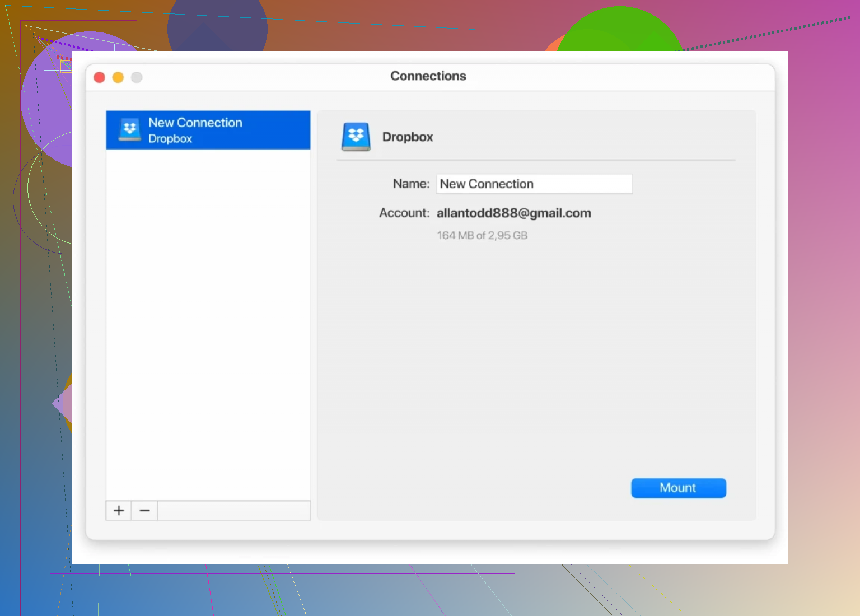Minimize the Connections window with the yellow button
This screenshot has height=616, width=860.
pos(118,77)
